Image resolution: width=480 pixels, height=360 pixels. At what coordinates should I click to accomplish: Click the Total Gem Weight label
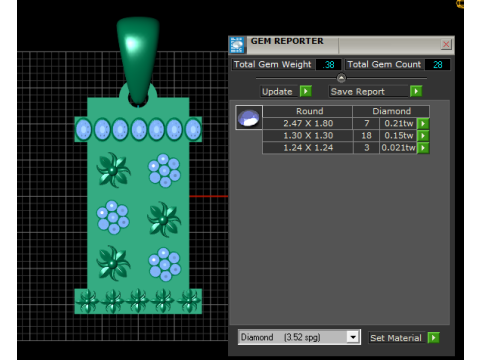point(273,64)
